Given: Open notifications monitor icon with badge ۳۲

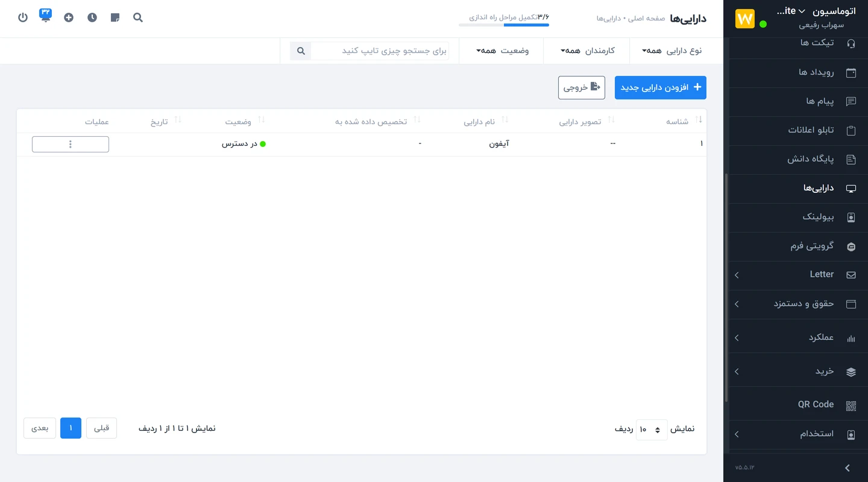Looking at the screenshot, I should (46, 15).
